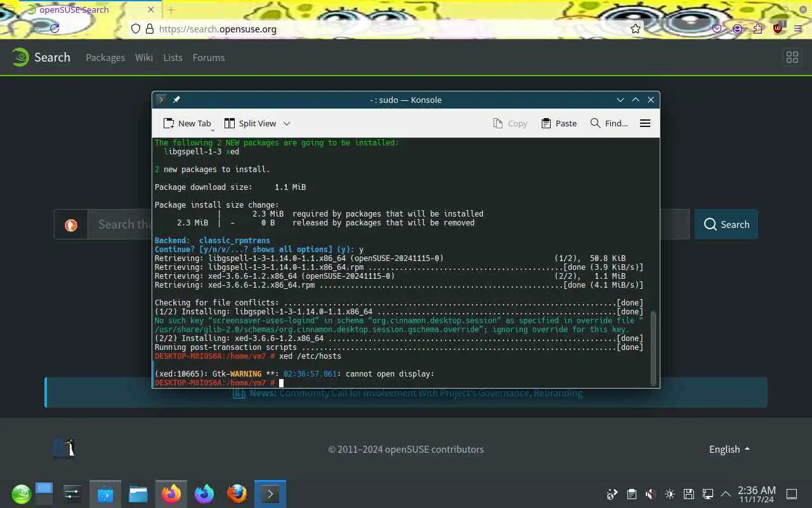Open the openSUSE apps grid icon

[x=792, y=57]
